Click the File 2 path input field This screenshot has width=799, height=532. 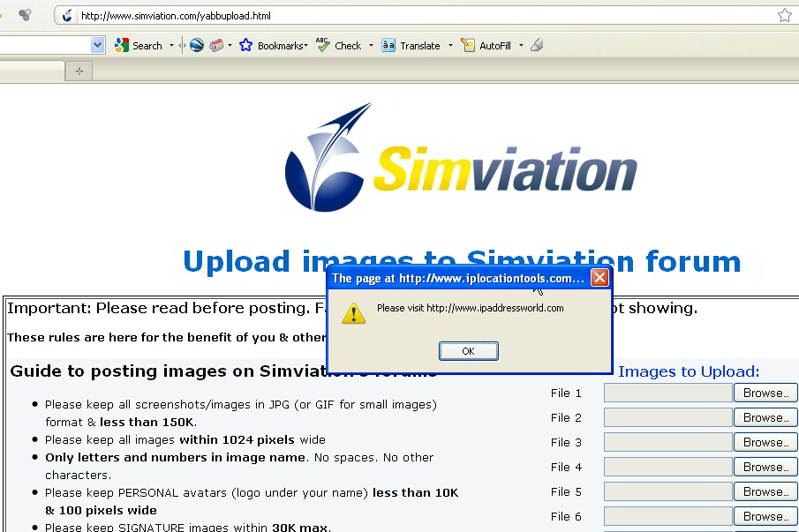[x=667, y=418]
